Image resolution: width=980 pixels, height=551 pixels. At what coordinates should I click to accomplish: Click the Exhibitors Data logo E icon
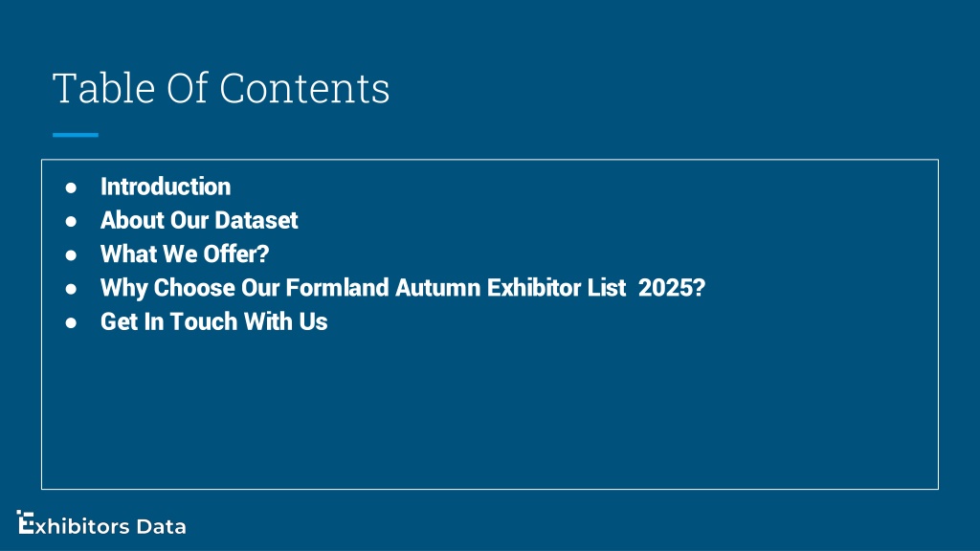(25, 522)
